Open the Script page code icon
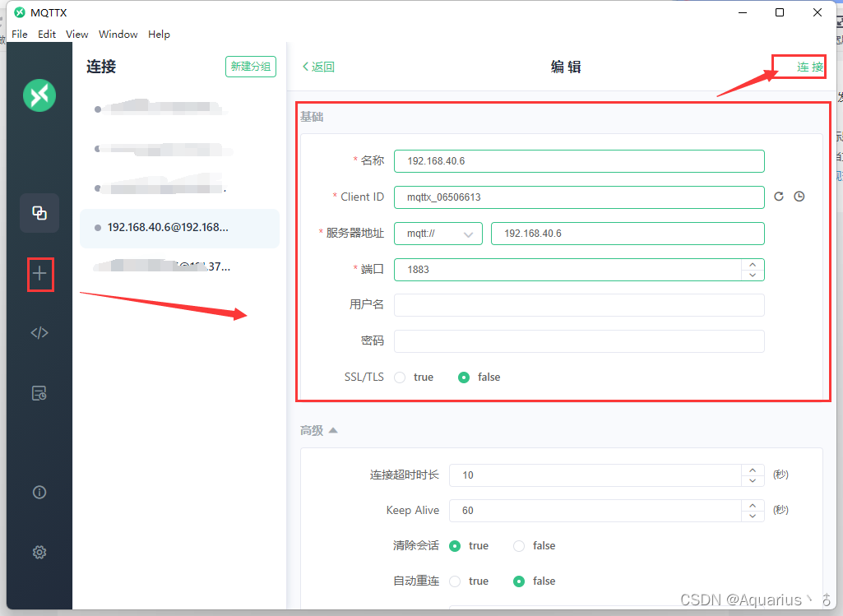The height and width of the screenshot is (616, 843). tap(39, 333)
